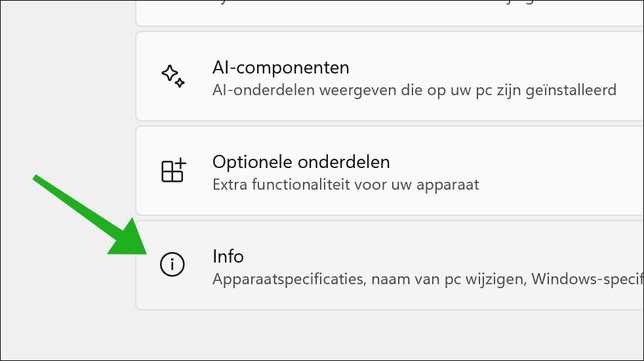Open the AI-componenten settings page
This screenshot has width=644, height=361.
pyautogui.click(x=281, y=67)
